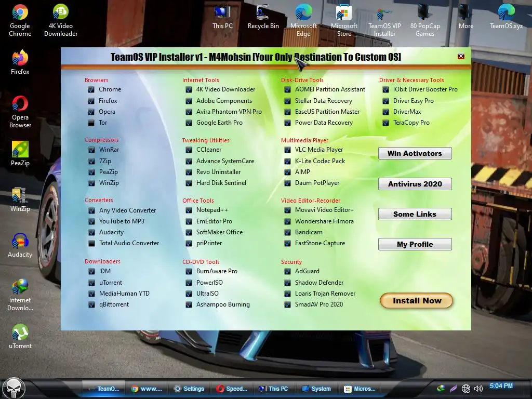Click the Antivirus 2020 button
532x399 pixels.
(x=415, y=184)
